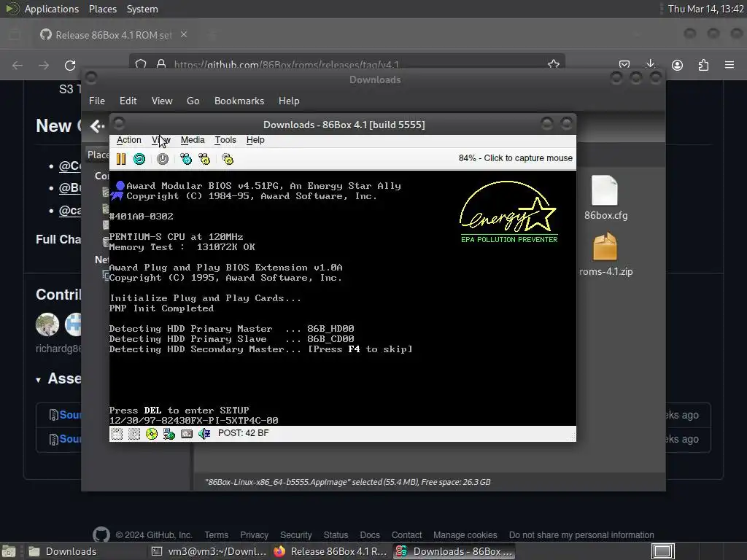The height and width of the screenshot is (560, 747).
Task: Open the 86Box Help menu
Action: pyautogui.click(x=255, y=140)
